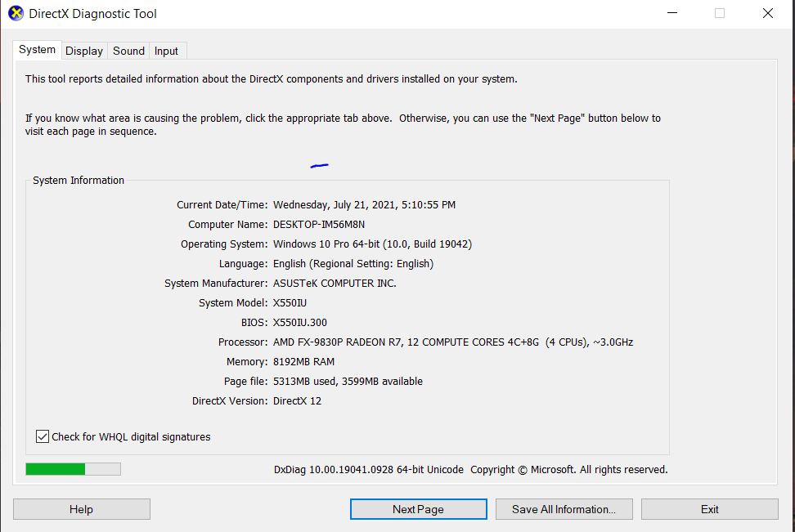This screenshot has height=532, width=795.
Task: Click the Help button
Action: click(x=82, y=509)
